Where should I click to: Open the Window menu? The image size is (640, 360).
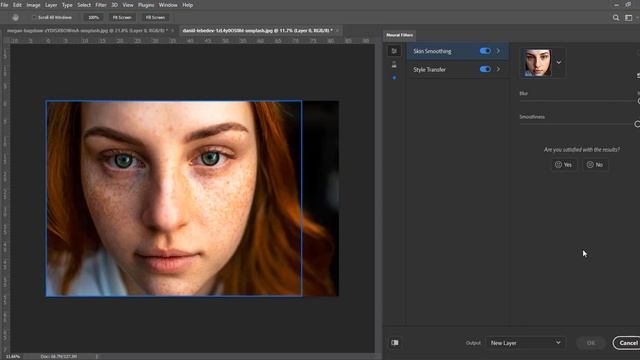[x=168, y=5]
